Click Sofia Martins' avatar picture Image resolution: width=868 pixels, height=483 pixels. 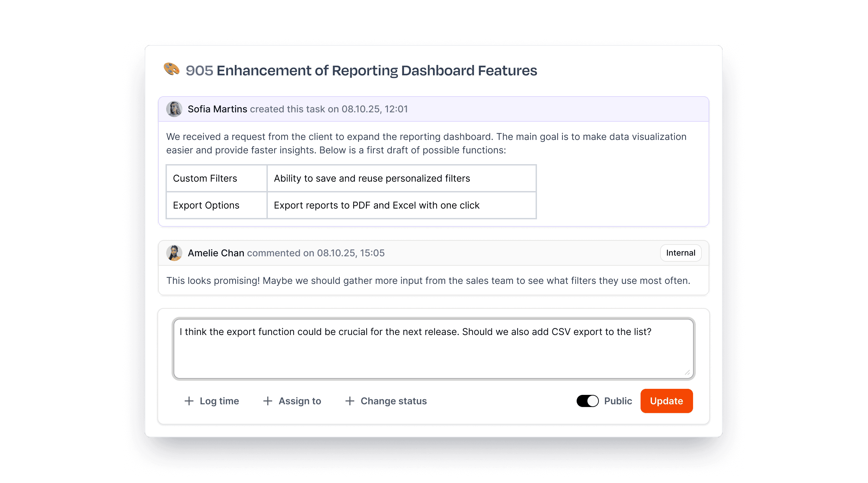174,109
